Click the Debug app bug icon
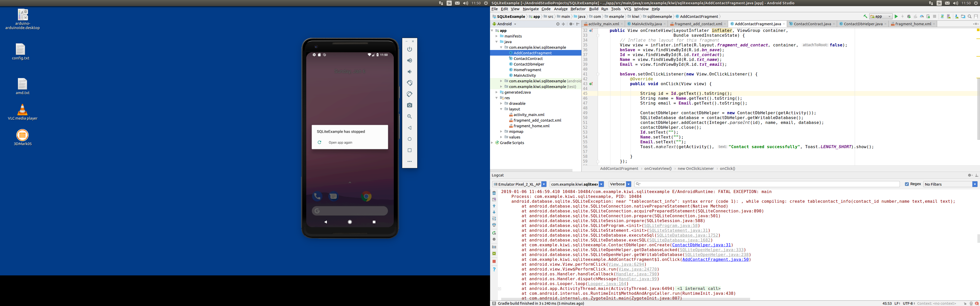Screen dimensions: 980x306 coord(909,16)
